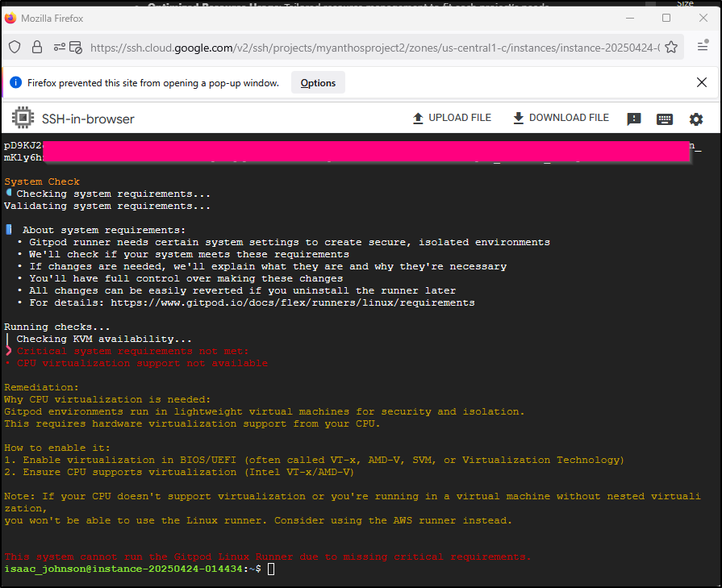Screen dimensions: 722x588
Task: Click the site security padlock icon
Action: click(x=36, y=48)
